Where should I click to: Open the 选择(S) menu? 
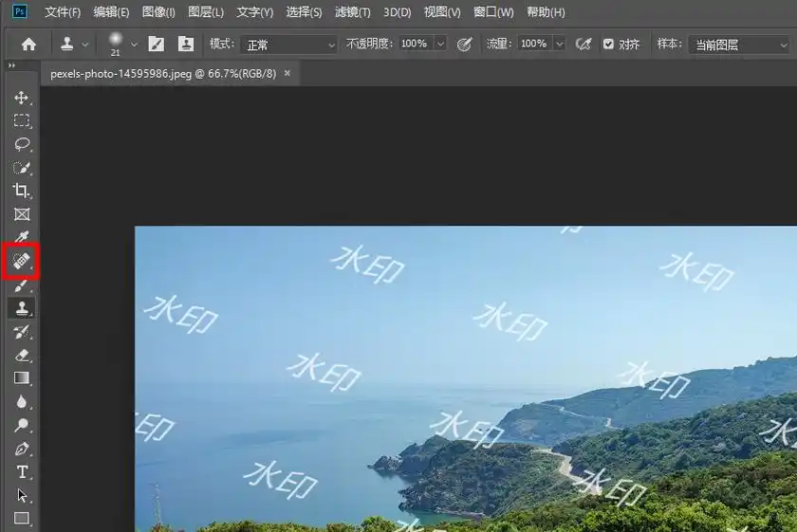(x=304, y=12)
